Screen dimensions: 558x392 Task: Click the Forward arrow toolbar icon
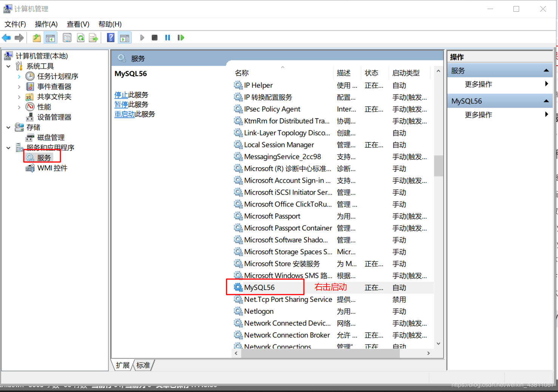[x=19, y=38]
